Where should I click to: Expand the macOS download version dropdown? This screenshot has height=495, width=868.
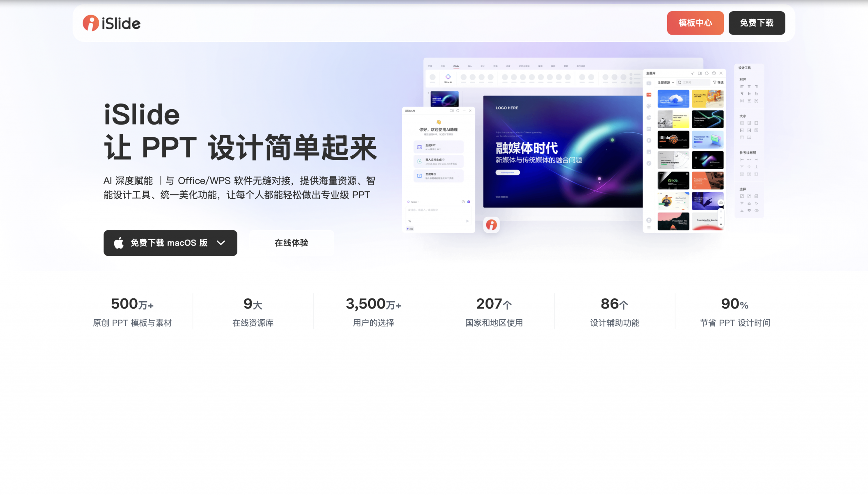point(221,243)
